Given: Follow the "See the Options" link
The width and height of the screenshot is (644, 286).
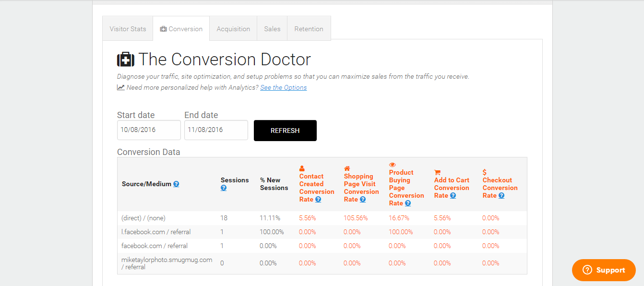Looking at the screenshot, I should (x=284, y=88).
